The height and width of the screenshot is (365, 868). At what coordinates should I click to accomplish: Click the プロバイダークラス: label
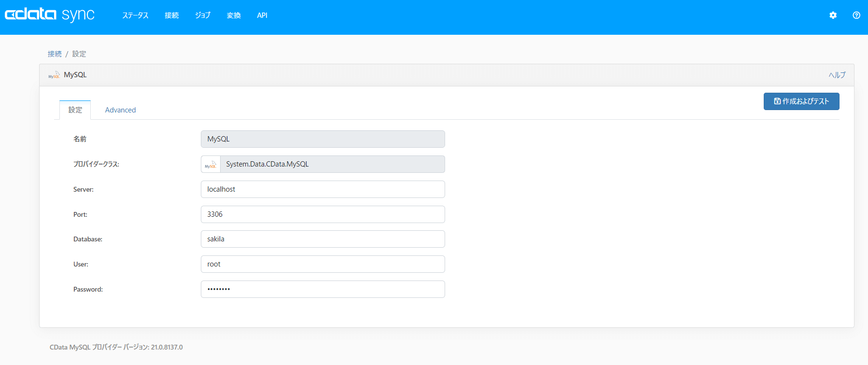click(x=96, y=164)
